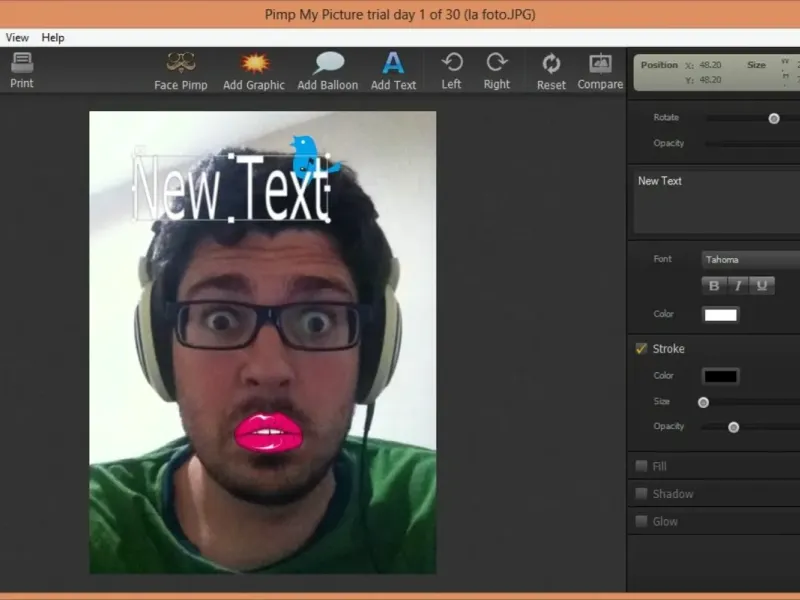The image size is (800, 600).
Task: Open the View menu
Action: tap(17, 37)
